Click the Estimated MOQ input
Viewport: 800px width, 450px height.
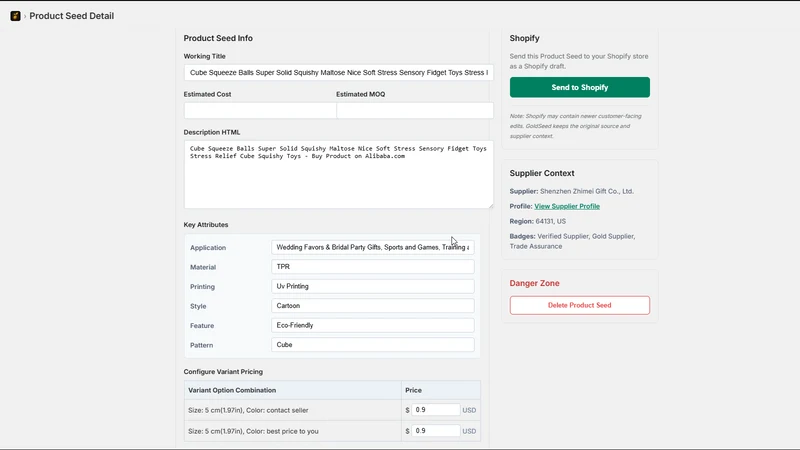click(x=415, y=110)
